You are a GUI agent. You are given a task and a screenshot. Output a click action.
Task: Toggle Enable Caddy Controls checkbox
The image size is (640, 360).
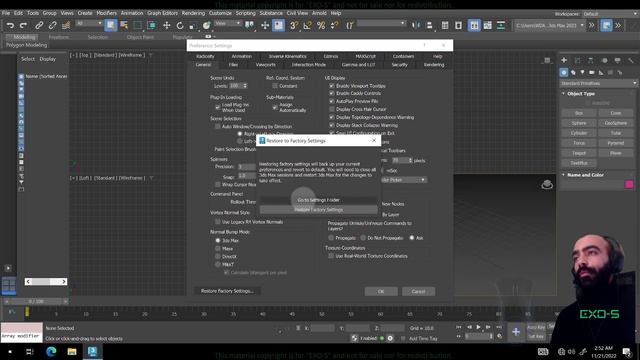332,93
